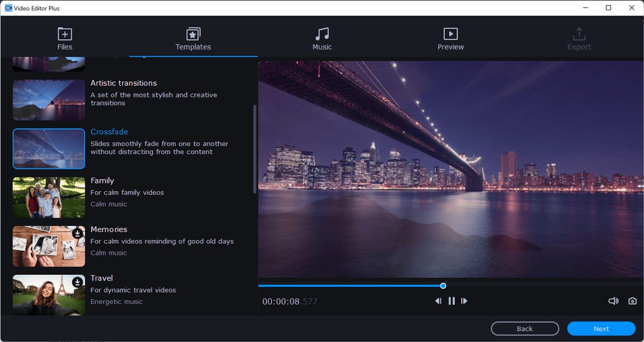Click the Family title text
Screen dimensions: 644x342
(x=102, y=181)
